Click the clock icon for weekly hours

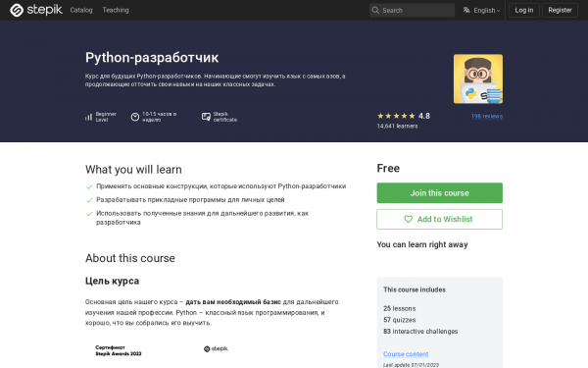[x=135, y=117]
